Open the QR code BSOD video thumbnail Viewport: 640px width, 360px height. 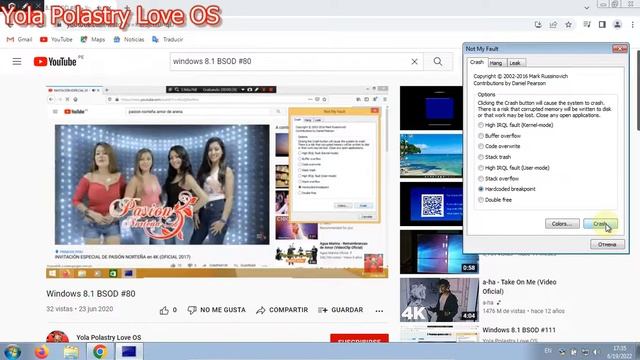431,204
